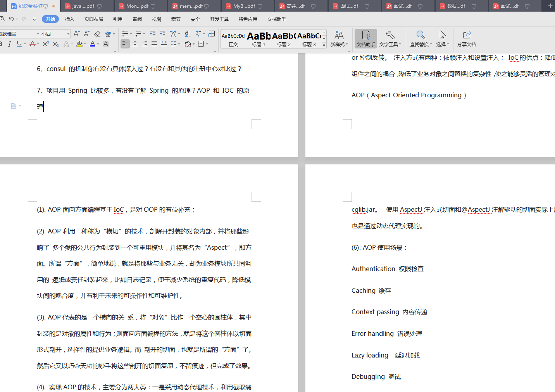Apply the 正文 style
Image resolution: width=555 pixels, height=392 pixels.
click(233, 39)
